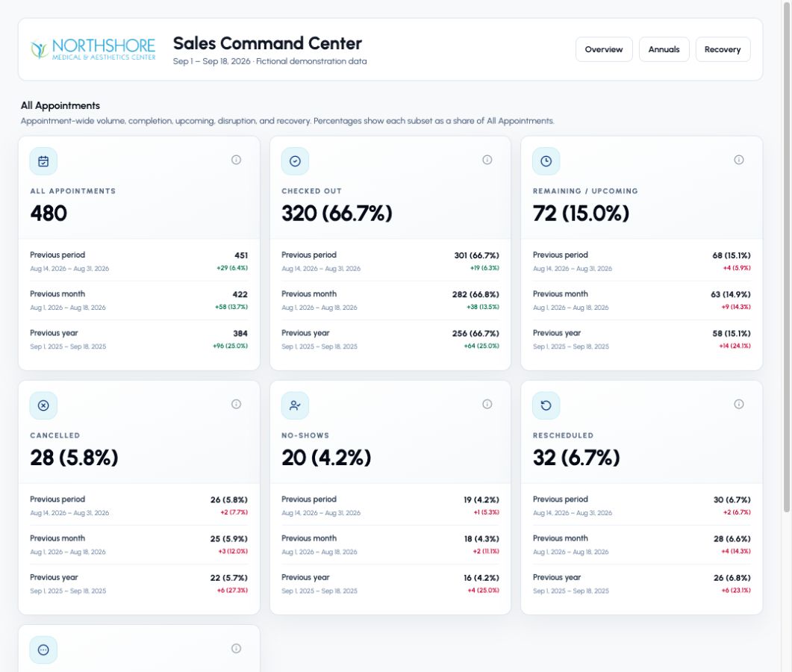Click the Rescheduled circular arrow icon
792x672 pixels.
[x=546, y=405]
